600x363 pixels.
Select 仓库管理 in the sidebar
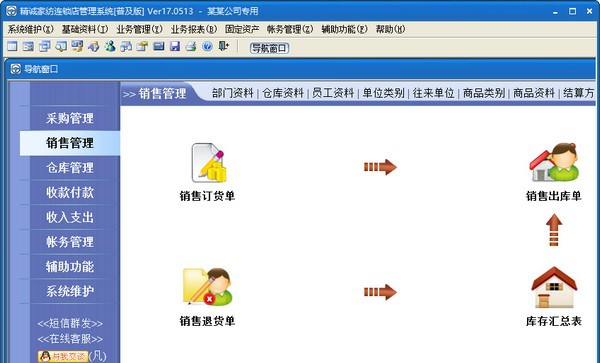pos(70,168)
